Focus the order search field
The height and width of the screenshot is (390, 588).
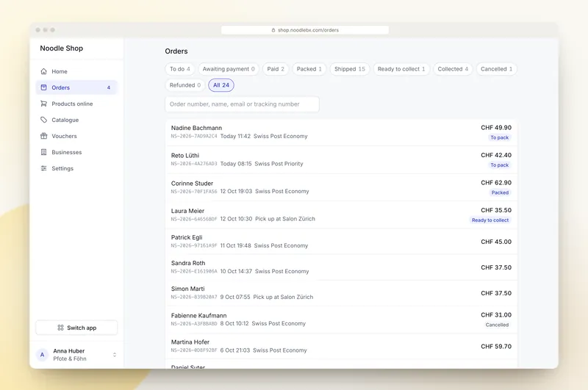click(242, 104)
